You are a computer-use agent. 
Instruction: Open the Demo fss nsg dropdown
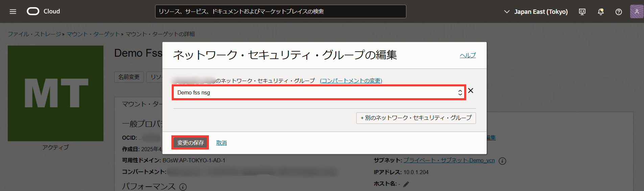[x=319, y=92]
